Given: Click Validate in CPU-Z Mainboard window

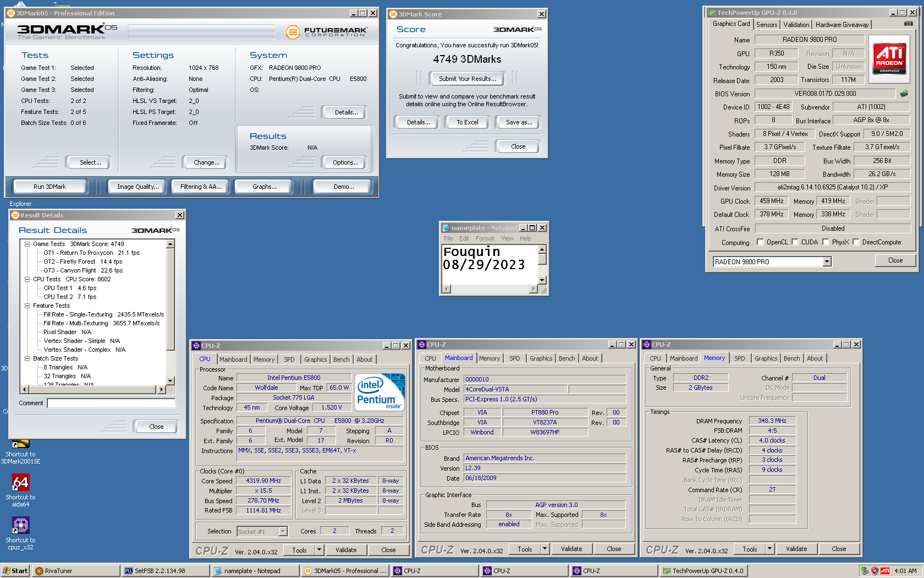Looking at the screenshot, I should 571,549.
